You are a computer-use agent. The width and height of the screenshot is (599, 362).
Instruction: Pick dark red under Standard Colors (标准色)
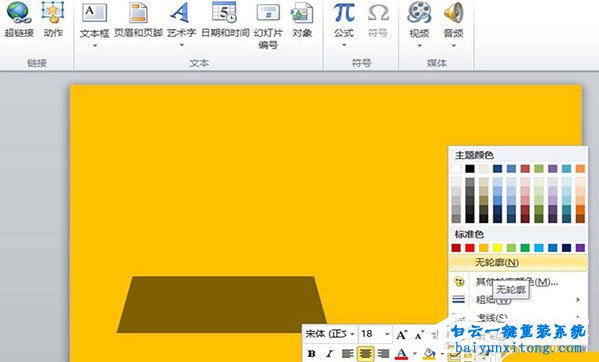click(x=456, y=248)
